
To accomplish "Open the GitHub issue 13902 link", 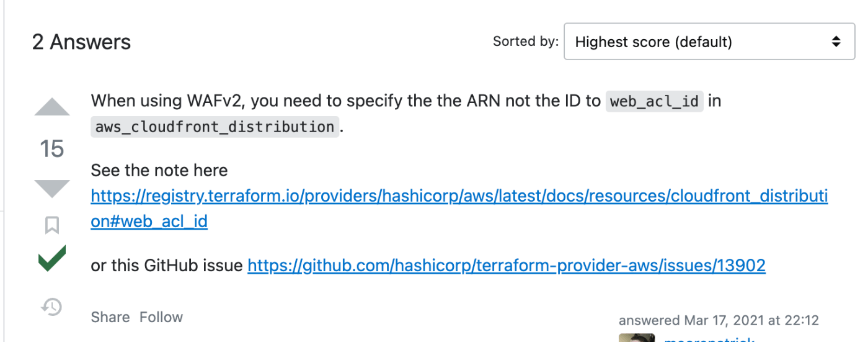I will coord(507,266).
